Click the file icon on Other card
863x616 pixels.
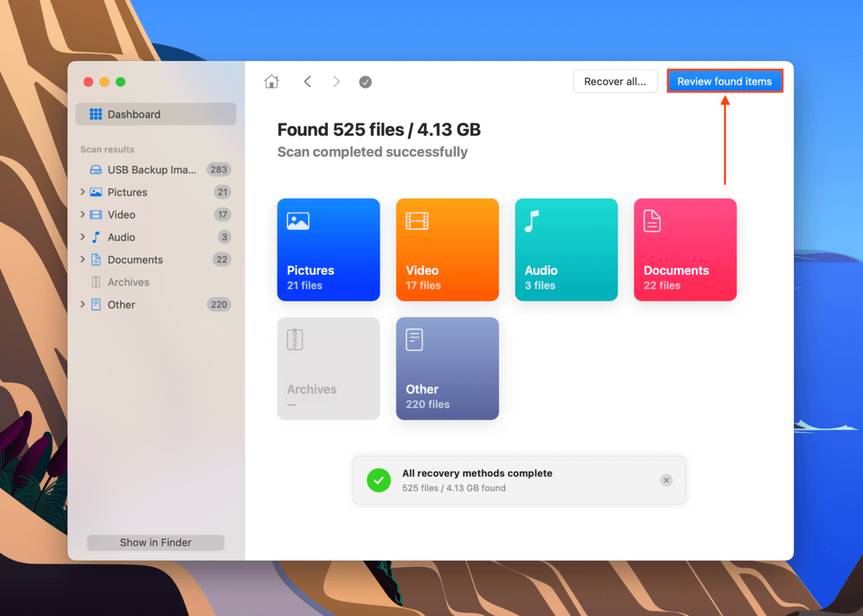[x=414, y=339]
